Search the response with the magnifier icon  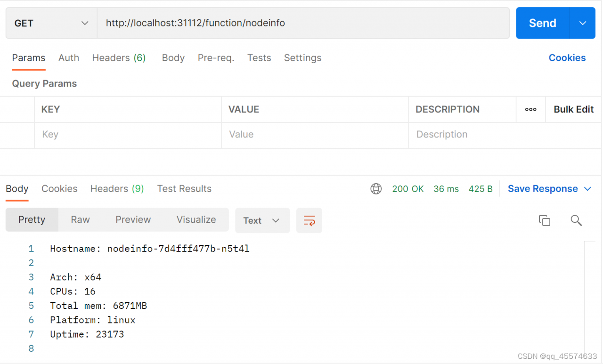pyautogui.click(x=576, y=220)
